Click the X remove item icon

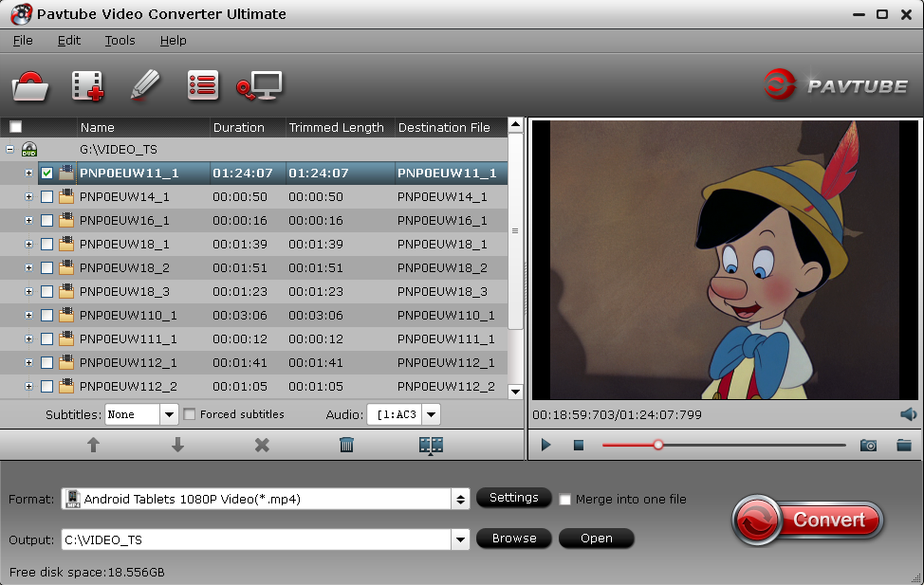[x=262, y=445]
